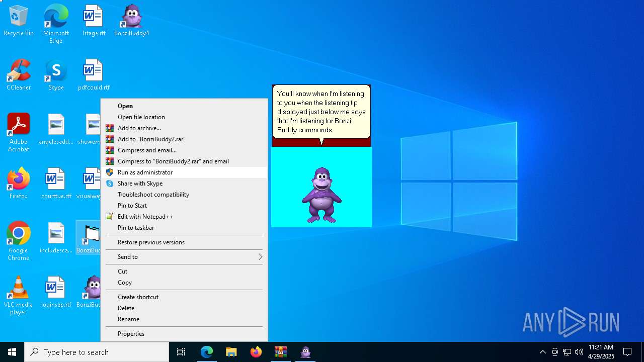Image resolution: width=644 pixels, height=362 pixels.
Task: Choose Copy from the context menu
Action: 184,283
